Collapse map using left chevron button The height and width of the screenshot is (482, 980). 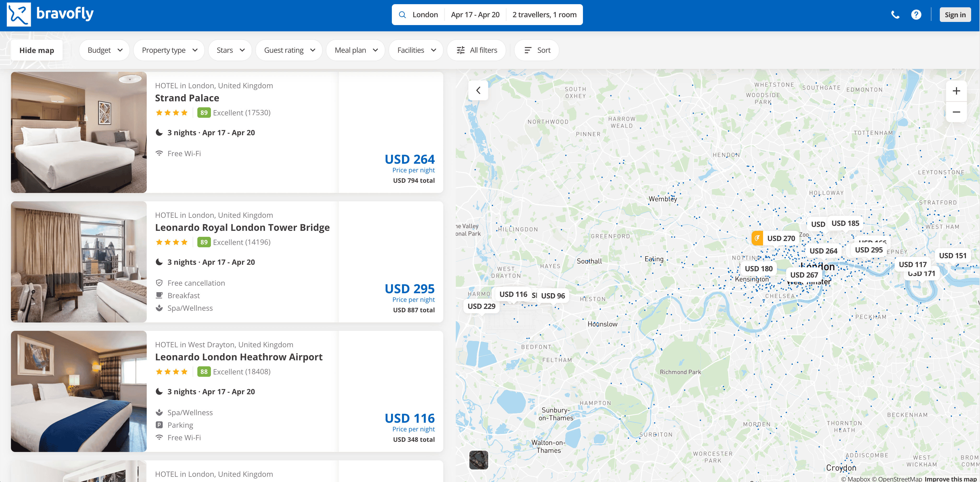[478, 91]
